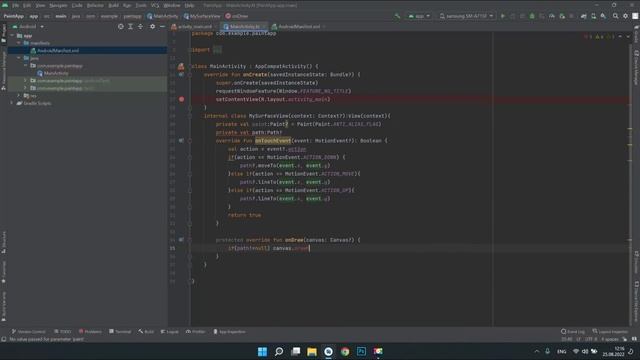Open the App Inspection tool window
The height and width of the screenshot is (360, 640).
pyautogui.click(x=229, y=331)
